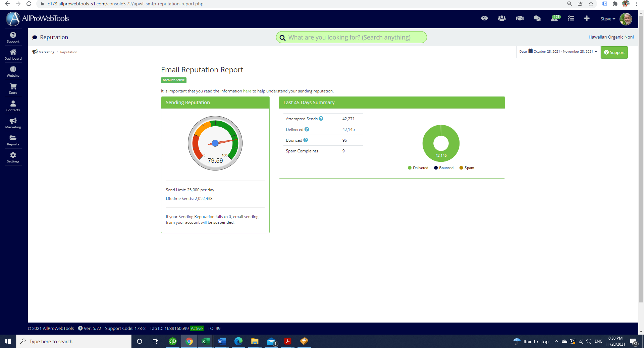644x348 pixels.
Task: Toggle Spam legend in donut chart
Action: tap(467, 168)
